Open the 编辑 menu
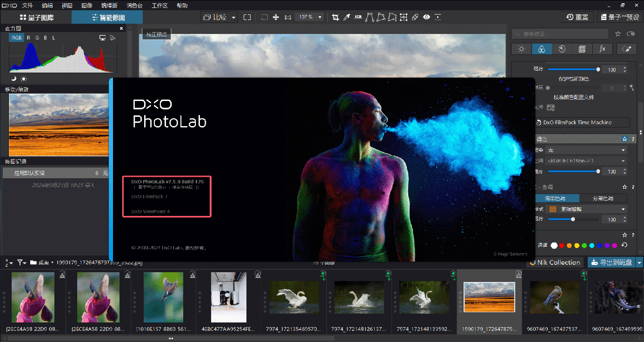The image size is (644, 342). pyautogui.click(x=47, y=5)
